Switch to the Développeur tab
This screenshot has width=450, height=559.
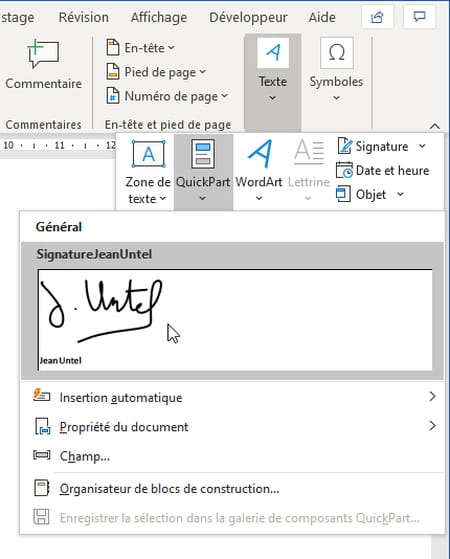pyautogui.click(x=248, y=17)
